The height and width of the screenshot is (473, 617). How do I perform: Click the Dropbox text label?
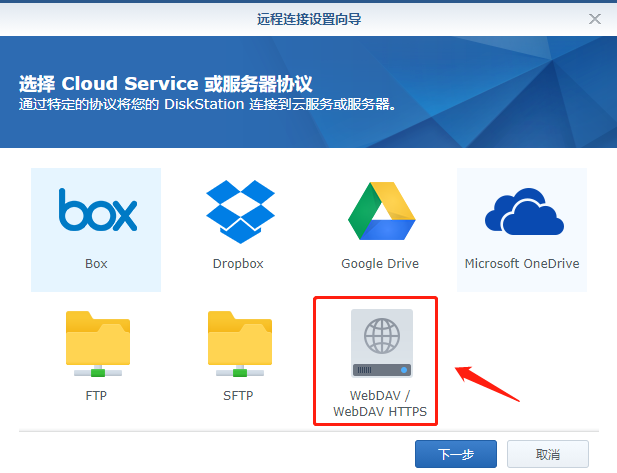(x=238, y=264)
